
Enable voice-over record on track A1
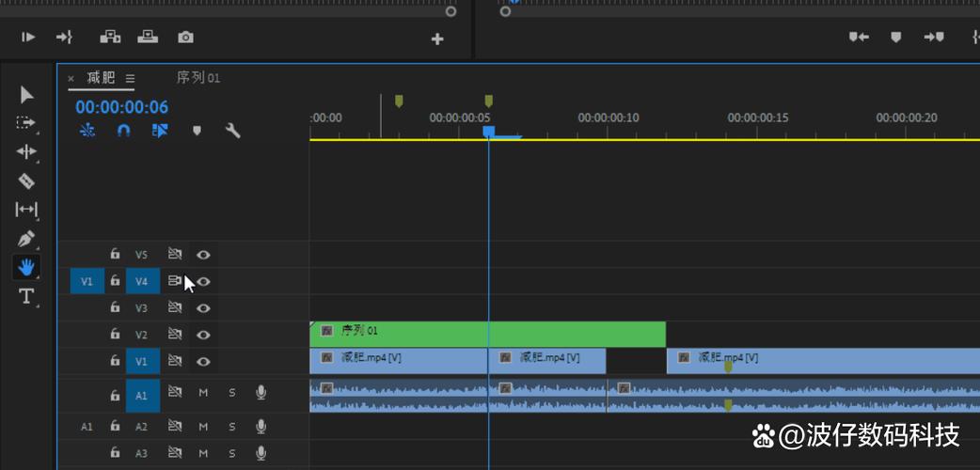coord(261,393)
